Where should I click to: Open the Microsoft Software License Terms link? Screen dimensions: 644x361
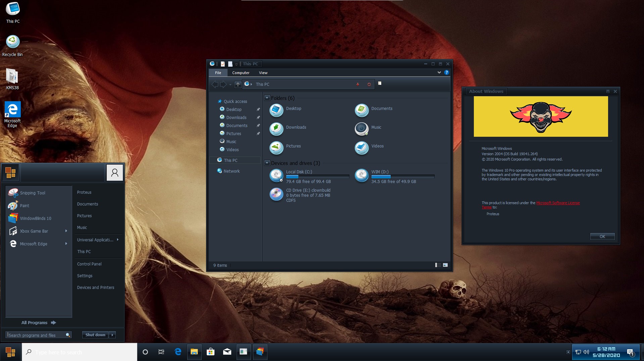pos(558,203)
